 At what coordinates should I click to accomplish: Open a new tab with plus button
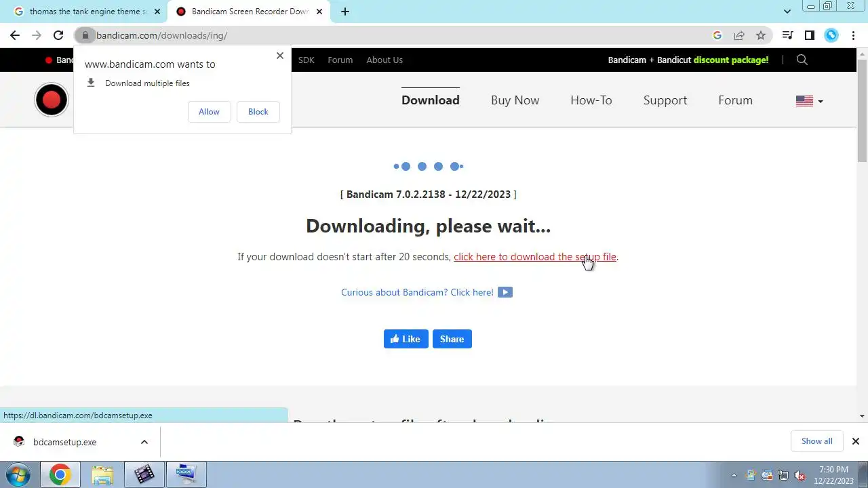pyautogui.click(x=344, y=12)
